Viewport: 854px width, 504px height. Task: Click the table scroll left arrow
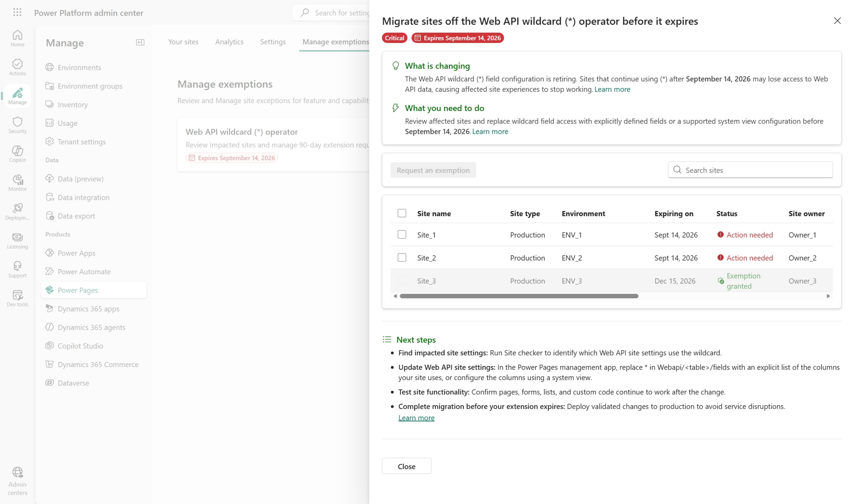point(395,296)
